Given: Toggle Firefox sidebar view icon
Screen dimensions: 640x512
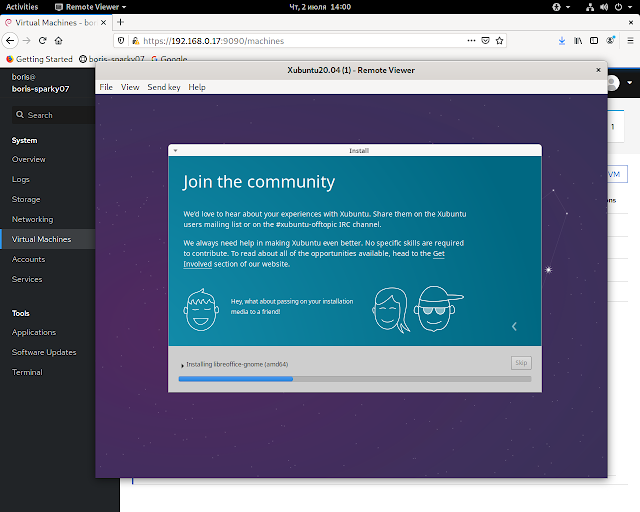Looking at the screenshot, I should (594, 40).
